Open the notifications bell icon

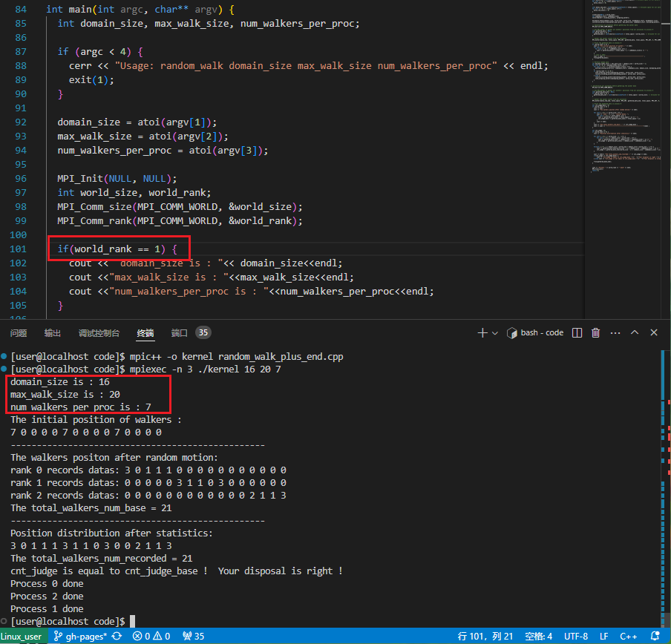click(655, 637)
